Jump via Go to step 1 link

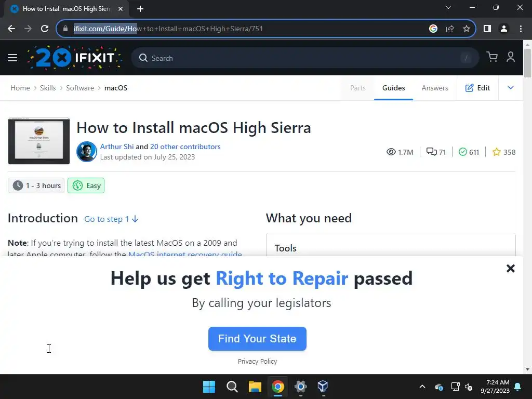[111, 219]
